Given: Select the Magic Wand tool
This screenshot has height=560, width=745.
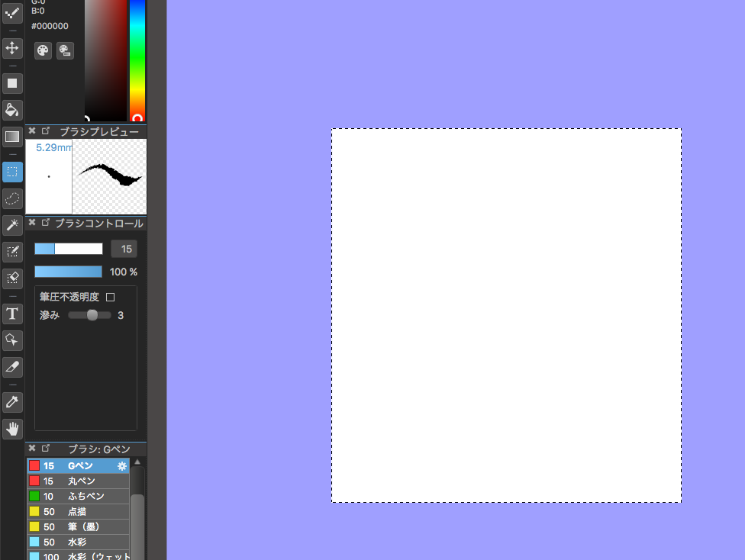Looking at the screenshot, I should coord(12,224).
